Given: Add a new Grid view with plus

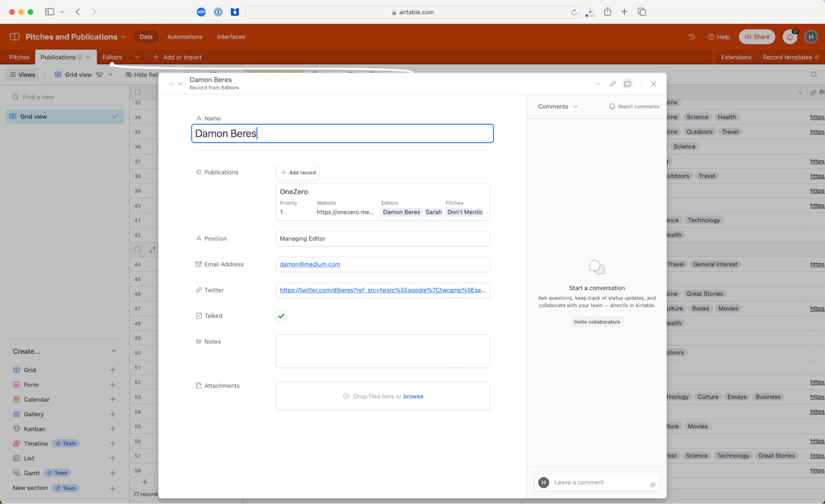Looking at the screenshot, I should click(113, 370).
